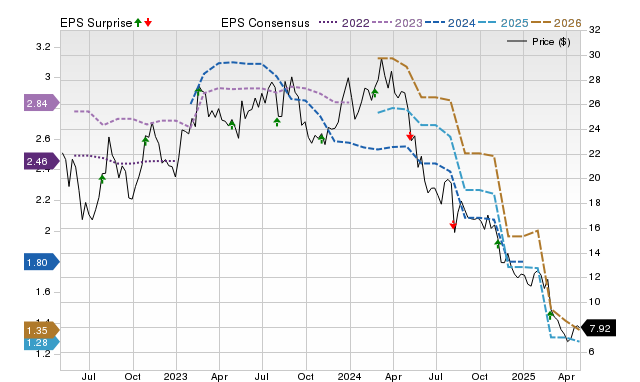Toggle the 2026 EPS consensus legend entry

coord(556,23)
